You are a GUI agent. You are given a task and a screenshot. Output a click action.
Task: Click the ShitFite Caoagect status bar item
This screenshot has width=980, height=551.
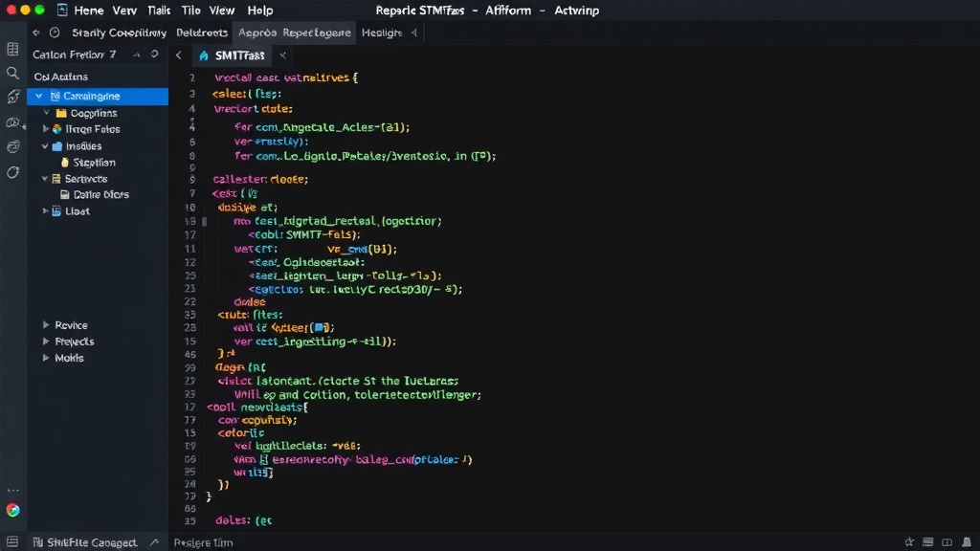click(x=85, y=542)
